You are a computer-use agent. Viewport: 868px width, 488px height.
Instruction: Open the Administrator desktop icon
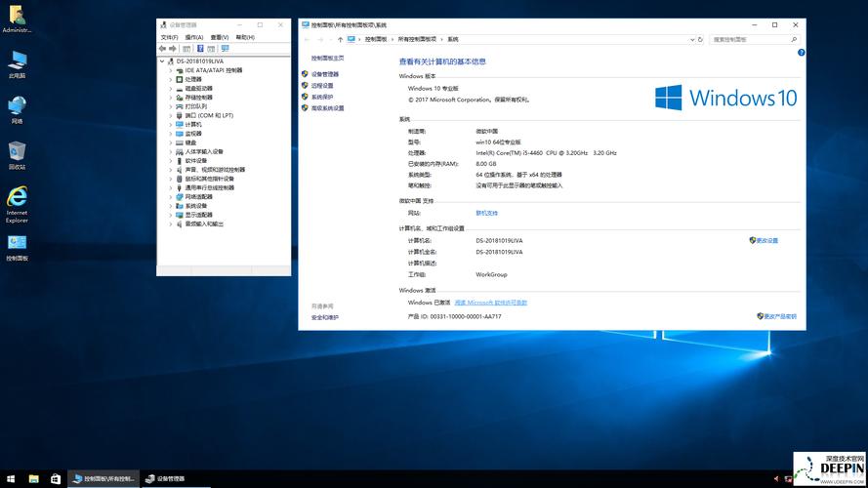point(17,20)
